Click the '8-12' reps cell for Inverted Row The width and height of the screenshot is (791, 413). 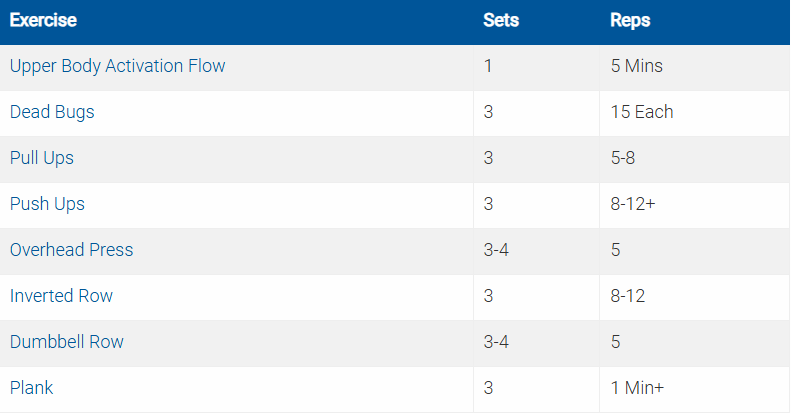click(629, 296)
